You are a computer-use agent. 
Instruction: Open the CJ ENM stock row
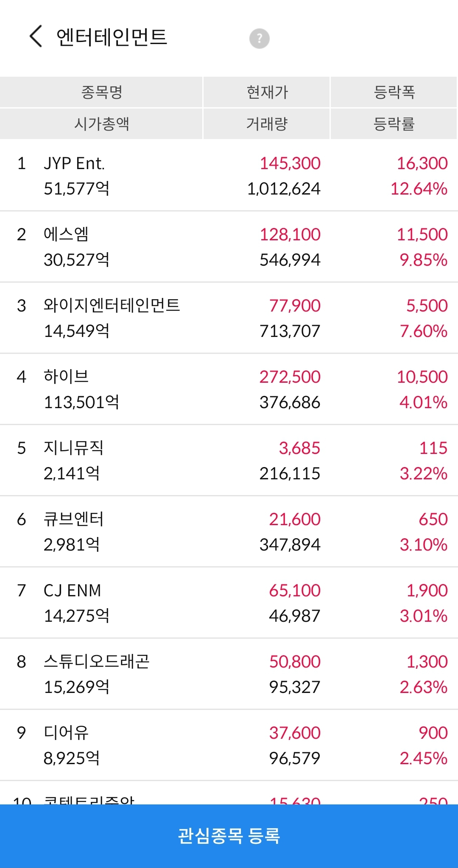pos(229,603)
